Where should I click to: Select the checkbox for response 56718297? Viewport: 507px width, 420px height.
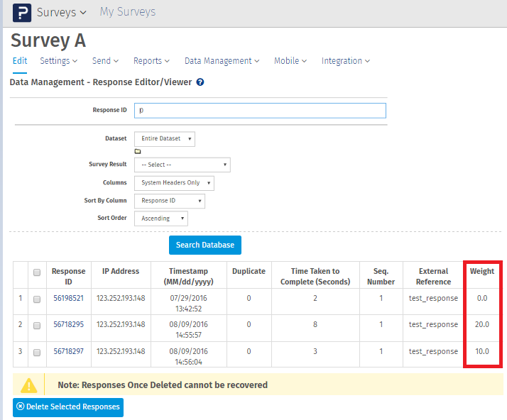[37, 352]
